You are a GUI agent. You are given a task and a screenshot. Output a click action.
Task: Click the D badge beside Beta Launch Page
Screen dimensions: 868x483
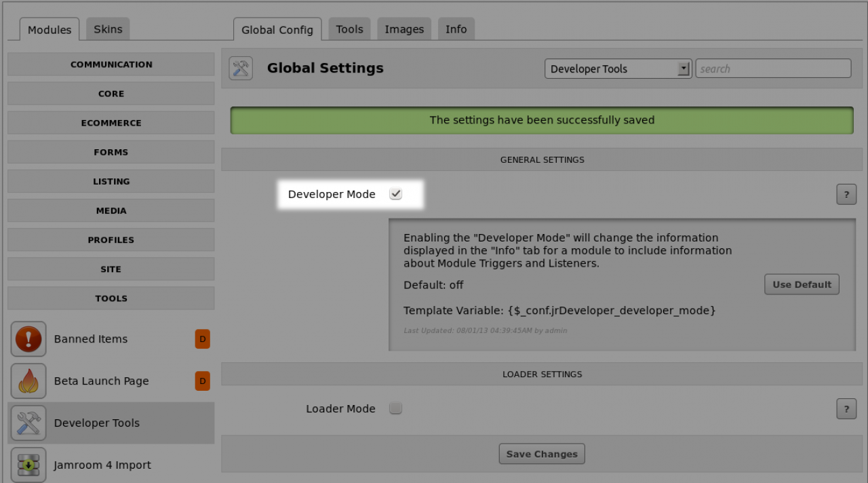tap(203, 381)
